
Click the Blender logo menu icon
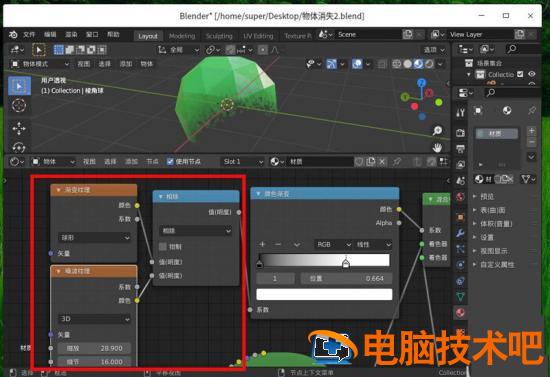click(x=13, y=34)
